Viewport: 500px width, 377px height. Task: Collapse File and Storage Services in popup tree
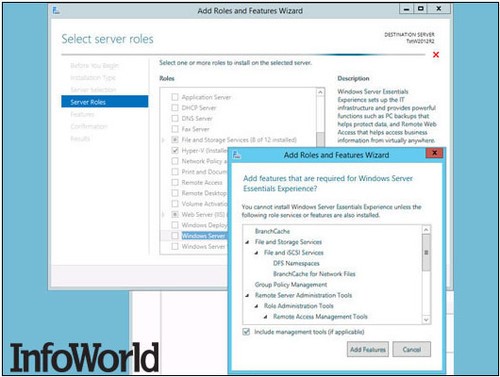tap(247, 242)
